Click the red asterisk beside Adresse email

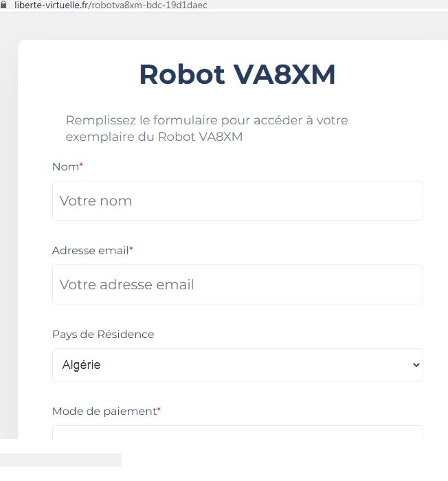point(131,248)
